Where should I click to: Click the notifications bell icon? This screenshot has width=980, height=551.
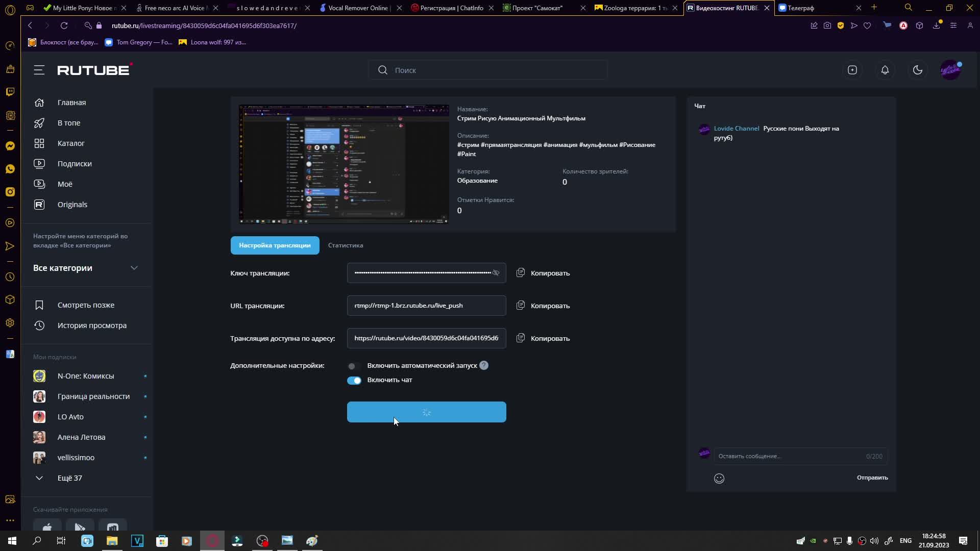885,70
